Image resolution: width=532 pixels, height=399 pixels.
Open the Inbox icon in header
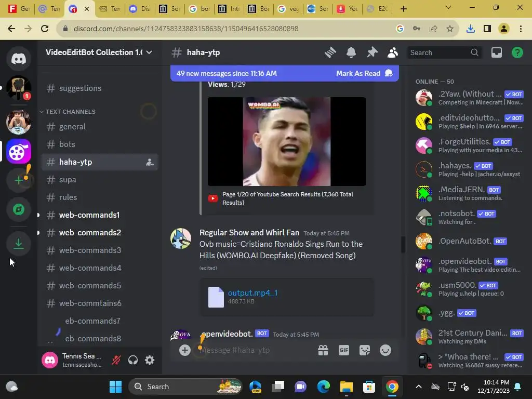pyautogui.click(x=497, y=52)
